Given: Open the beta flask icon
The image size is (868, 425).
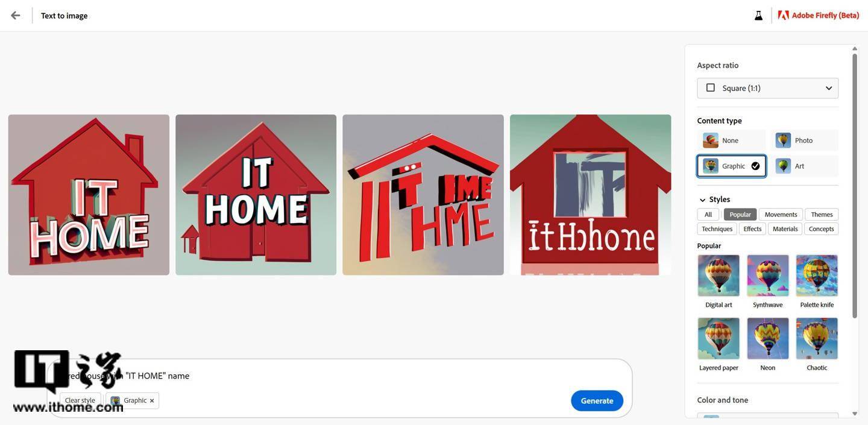Looking at the screenshot, I should 758,16.
